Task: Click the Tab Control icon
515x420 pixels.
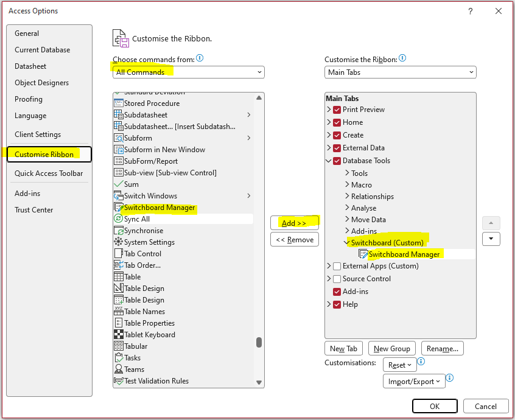Action: point(118,253)
